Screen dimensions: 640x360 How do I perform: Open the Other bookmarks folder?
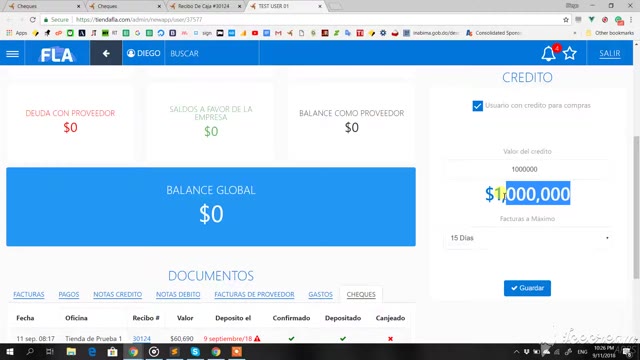(610, 33)
